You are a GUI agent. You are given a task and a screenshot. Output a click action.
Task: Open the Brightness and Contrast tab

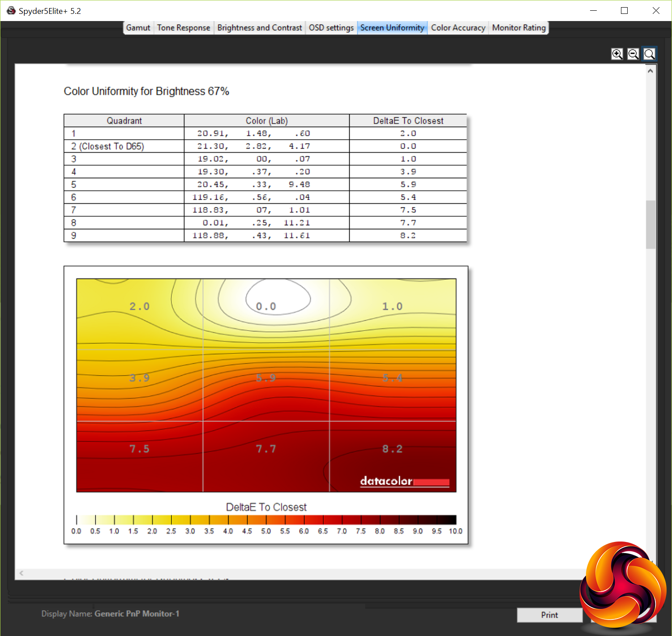point(260,28)
